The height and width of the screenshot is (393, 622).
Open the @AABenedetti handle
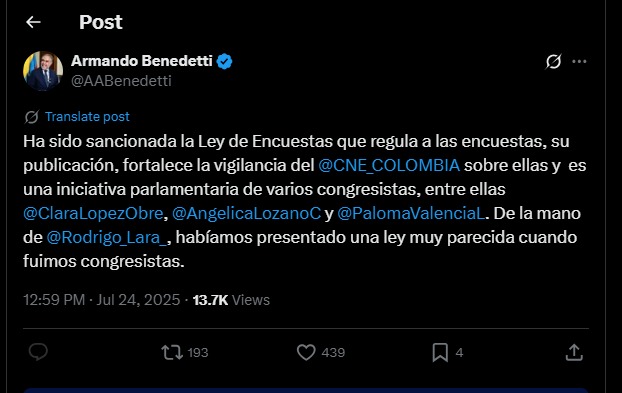[121, 81]
